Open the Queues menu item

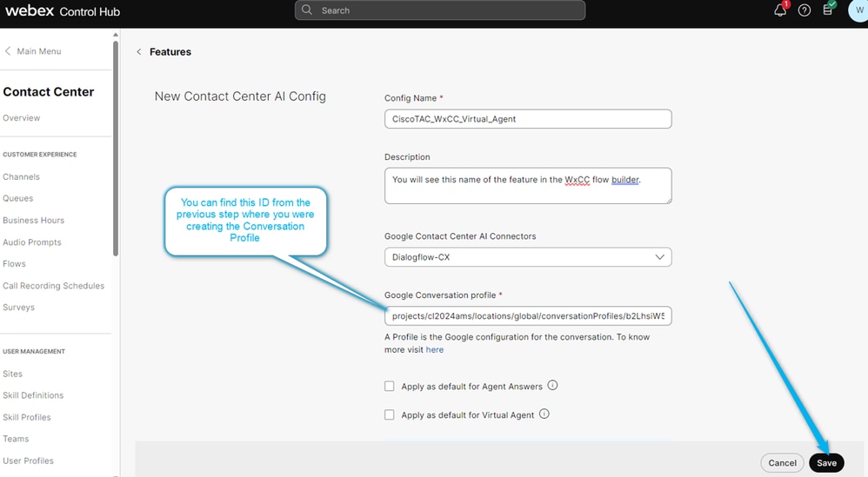(x=17, y=198)
